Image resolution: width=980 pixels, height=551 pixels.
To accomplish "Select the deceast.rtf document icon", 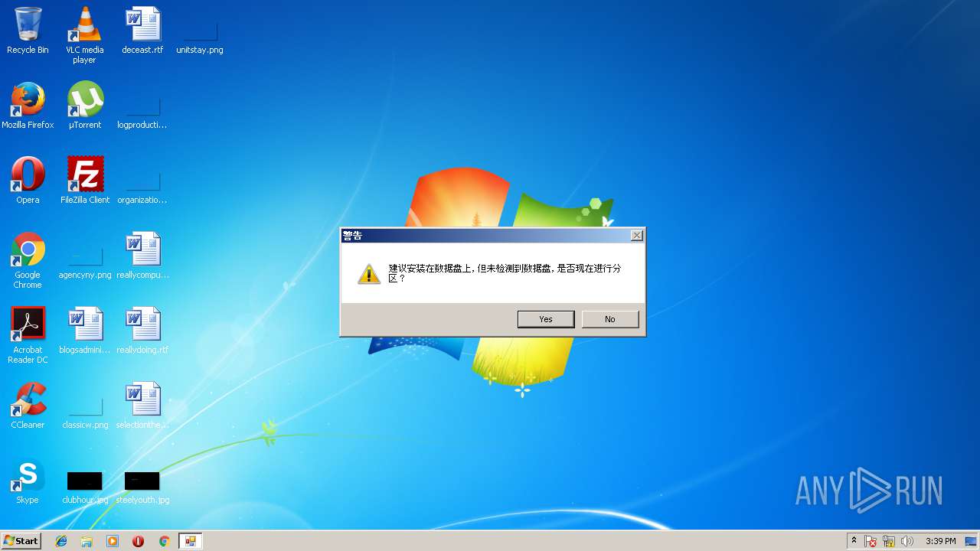I will pyautogui.click(x=142, y=31).
